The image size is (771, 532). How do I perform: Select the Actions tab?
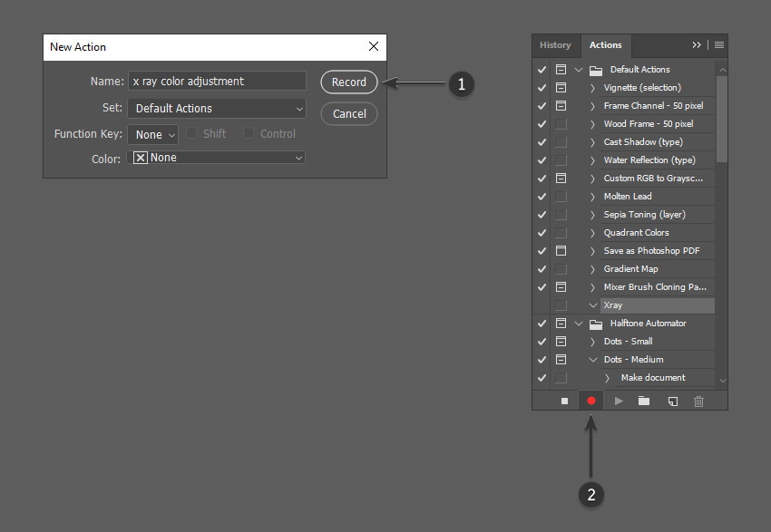pos(606,45)
